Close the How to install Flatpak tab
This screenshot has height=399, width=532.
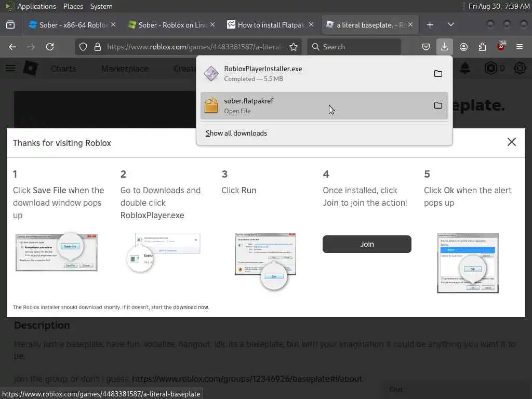(311, 25)
